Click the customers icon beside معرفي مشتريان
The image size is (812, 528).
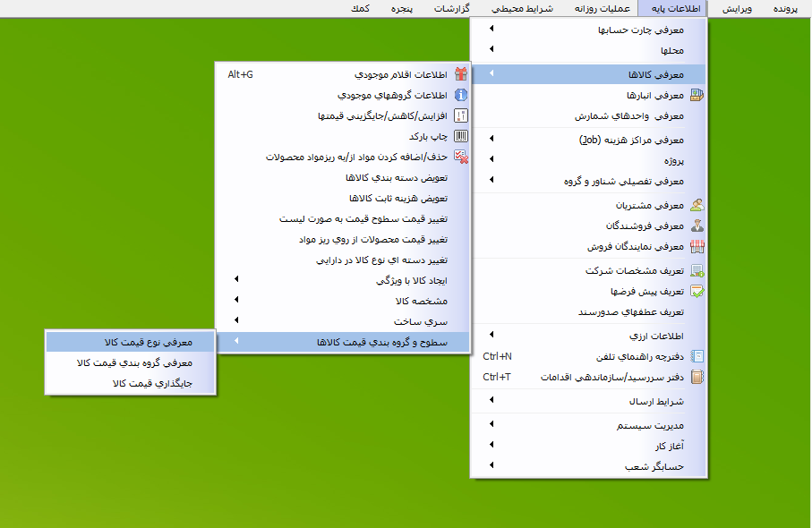coord(697,205)
